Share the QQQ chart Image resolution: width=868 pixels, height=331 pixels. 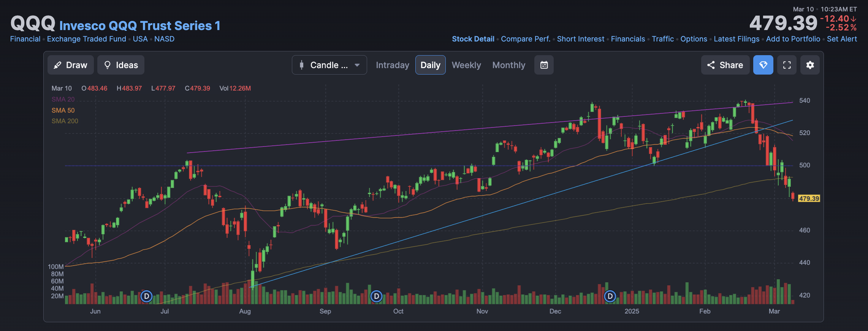pyautogui.click(x=725, y=65)
